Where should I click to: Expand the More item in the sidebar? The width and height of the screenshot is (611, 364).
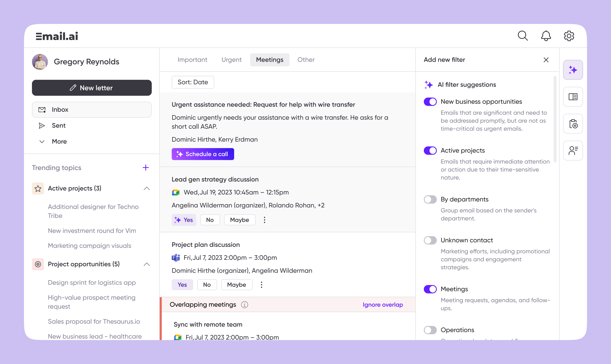[42, 141]
